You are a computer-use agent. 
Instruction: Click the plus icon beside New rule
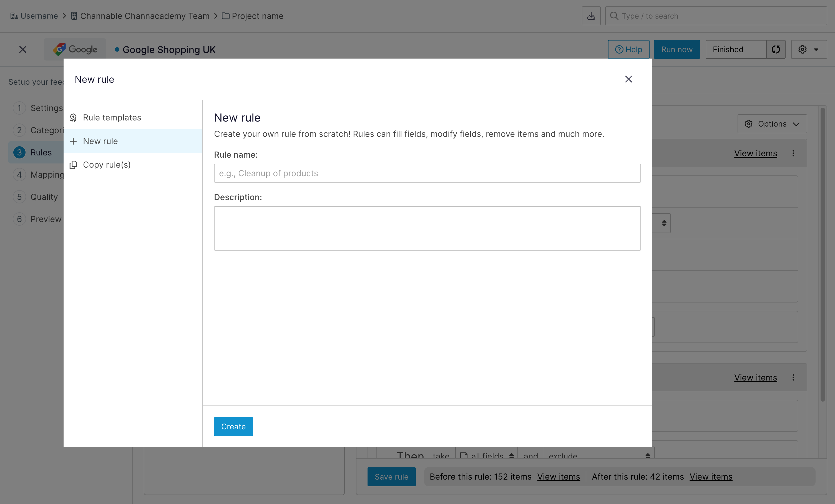pos(73,141)
